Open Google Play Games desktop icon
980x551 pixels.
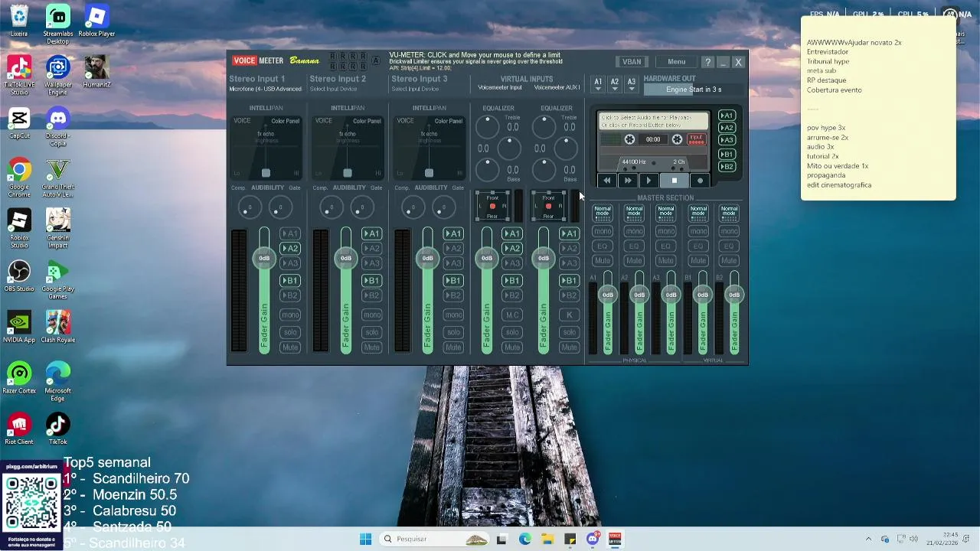tap(57, 279)
